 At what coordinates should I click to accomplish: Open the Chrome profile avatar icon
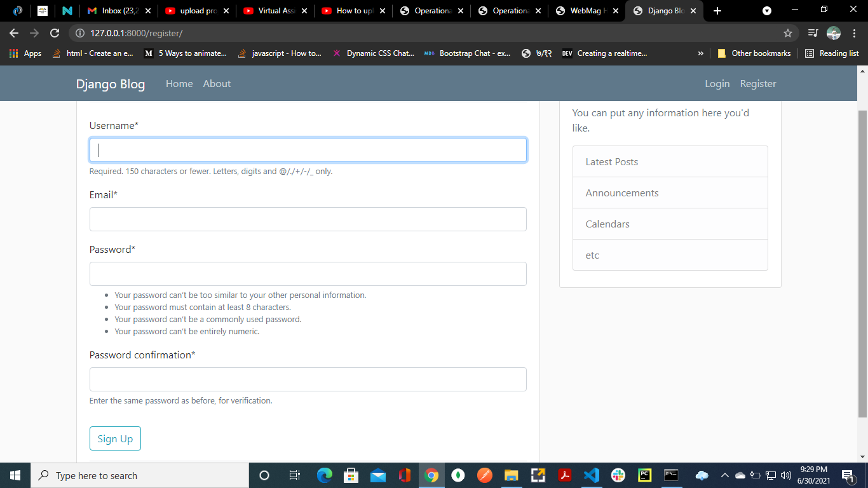click(x=833, y=32)
